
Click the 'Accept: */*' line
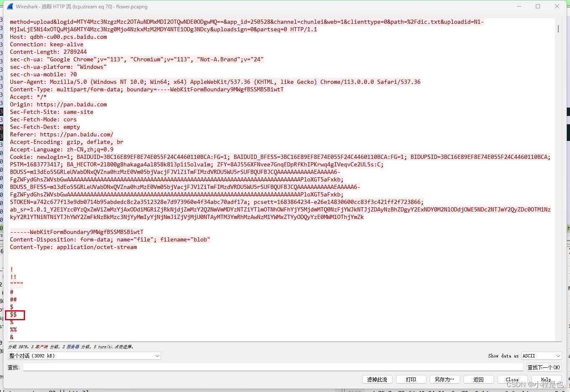28,97
